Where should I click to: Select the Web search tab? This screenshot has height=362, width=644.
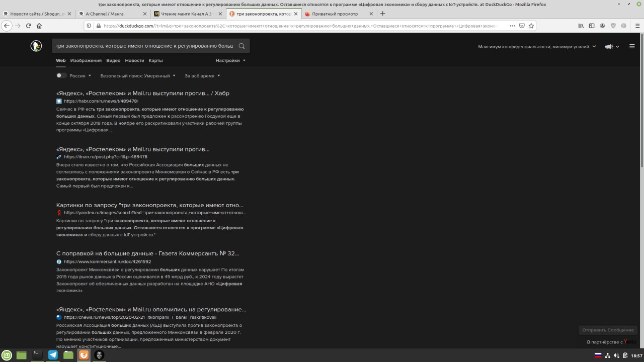pyautogui.click(x=61, y=60)
